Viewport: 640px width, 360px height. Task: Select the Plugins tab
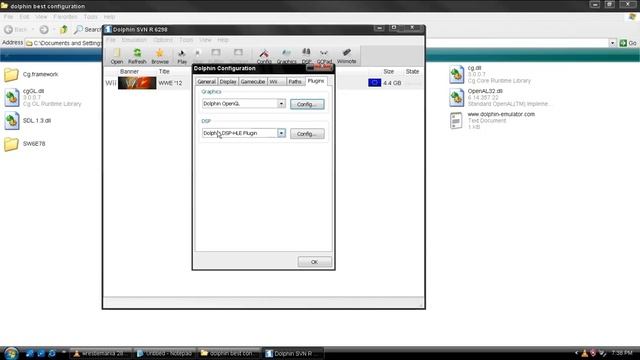pos(316,81)
